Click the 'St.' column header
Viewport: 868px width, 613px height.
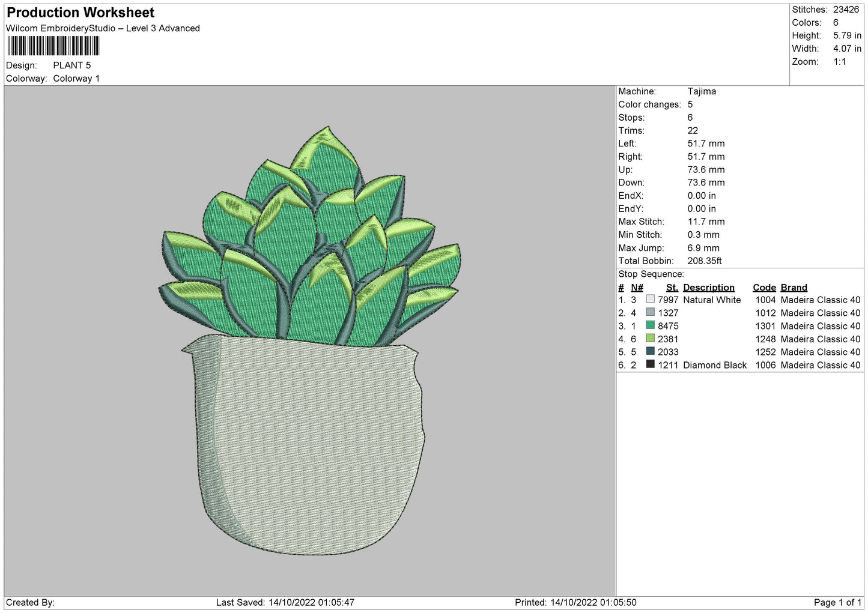(672, 288)
